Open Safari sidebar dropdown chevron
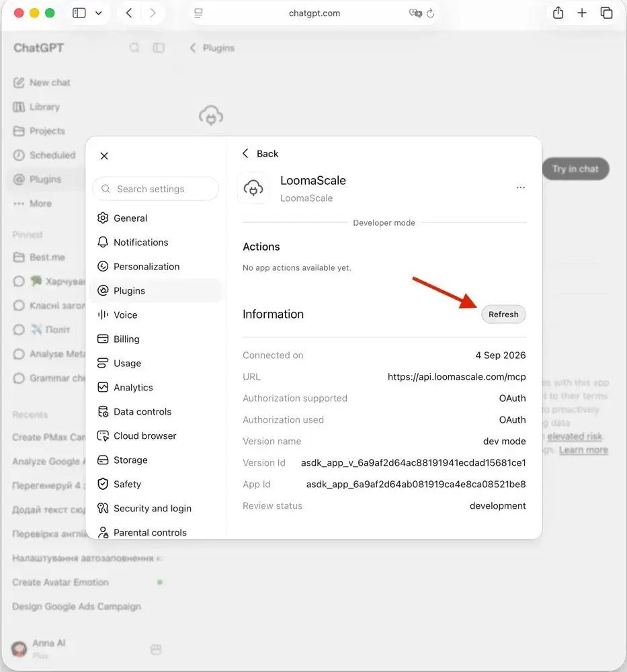 click(x=99, y=13)
